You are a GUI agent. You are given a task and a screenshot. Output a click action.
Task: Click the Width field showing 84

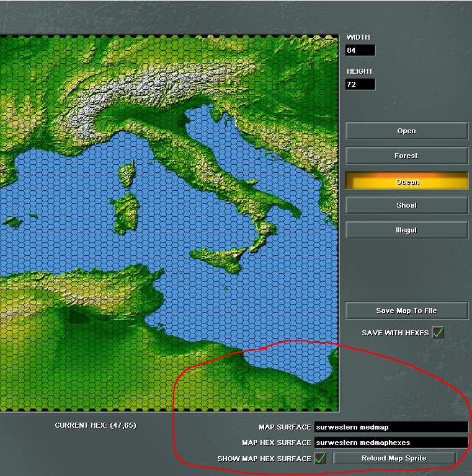point(360,50)
